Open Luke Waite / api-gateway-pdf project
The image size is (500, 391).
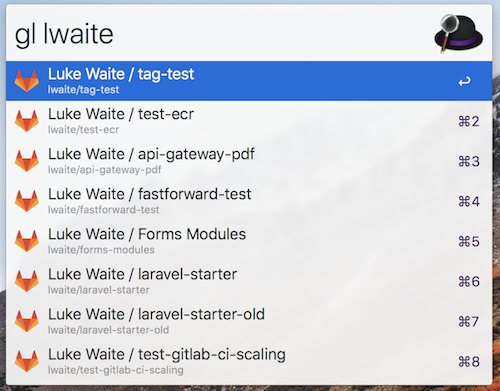249,161
